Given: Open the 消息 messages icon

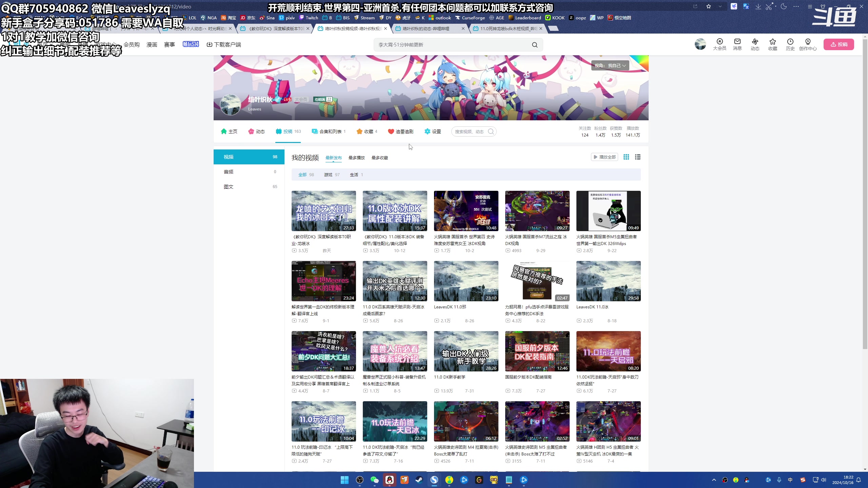Looking at the screenshot, I should tap(737, 44).
